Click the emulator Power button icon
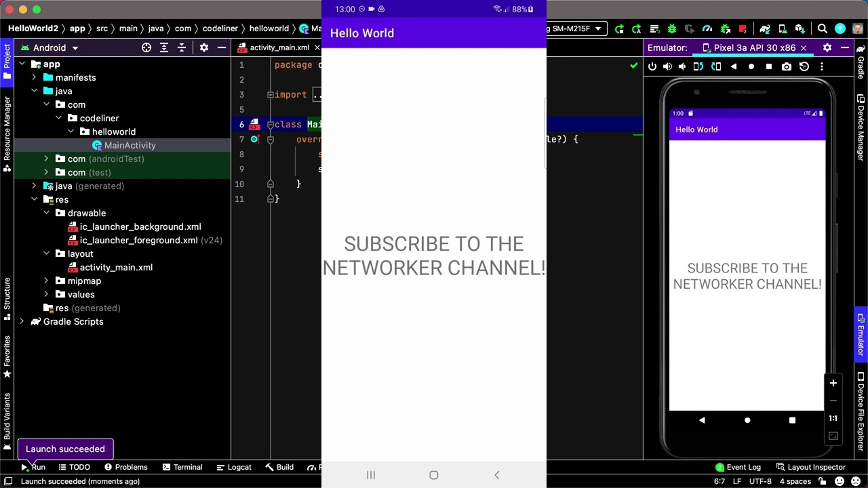 pyautogui.click(x=652, y=66)
